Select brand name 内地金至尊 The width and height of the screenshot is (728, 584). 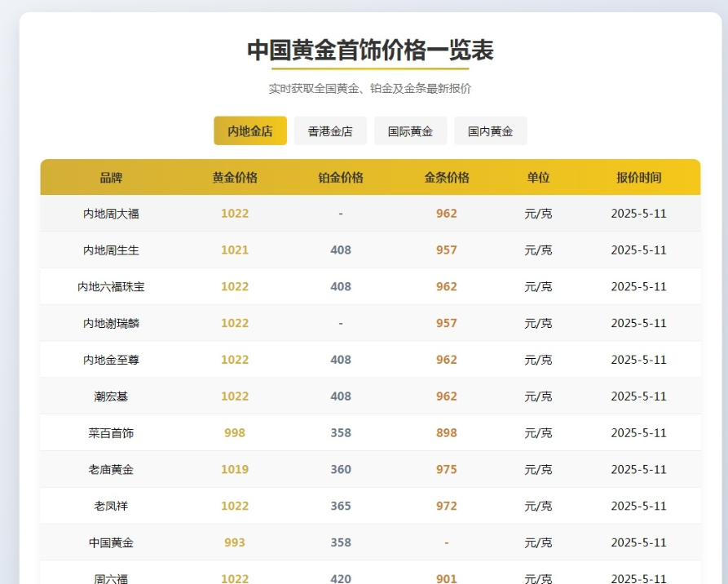111,360
